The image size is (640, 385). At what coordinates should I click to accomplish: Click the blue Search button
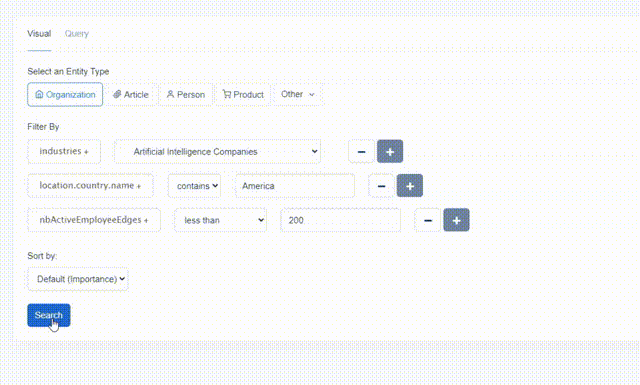tap(49, 315)
